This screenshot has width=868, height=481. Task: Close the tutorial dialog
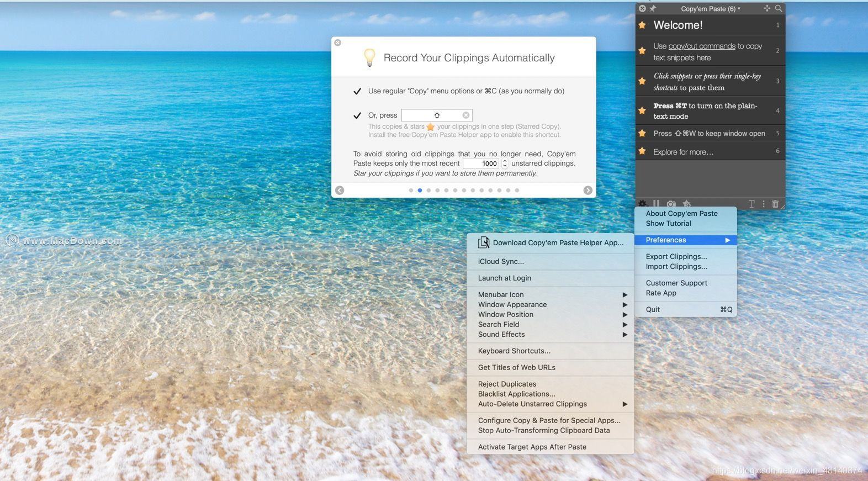pos(338,43)
